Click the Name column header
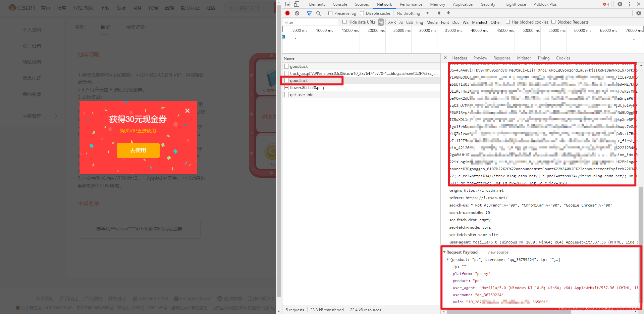Viewport: 644px width, 314px height. [361, 58]
